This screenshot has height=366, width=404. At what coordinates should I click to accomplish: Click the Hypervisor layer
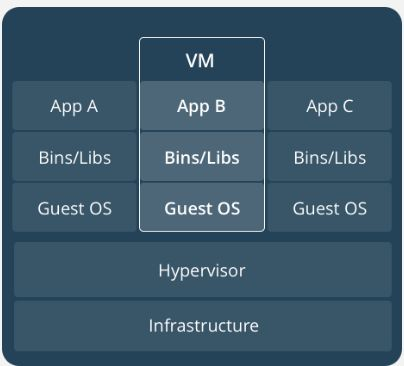click(x=203, y=270)
